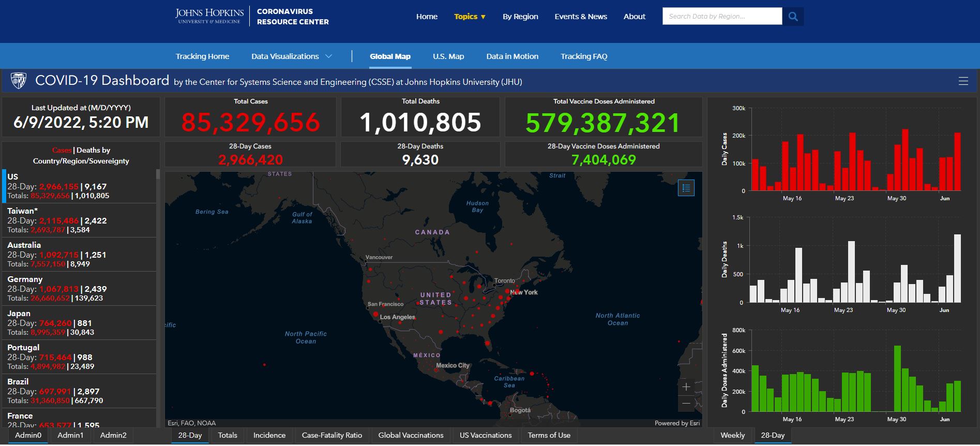Click the New York label on map
The image size is (980, 446).
click(x=524, y=292)
